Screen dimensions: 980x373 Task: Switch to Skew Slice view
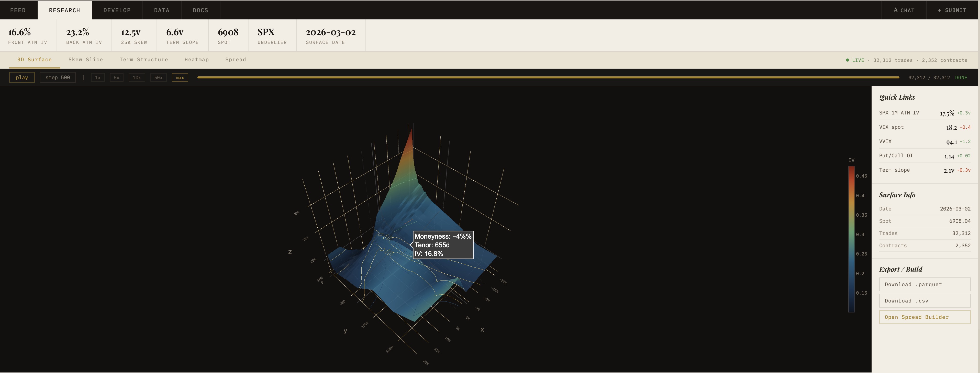tap(86, 60)
